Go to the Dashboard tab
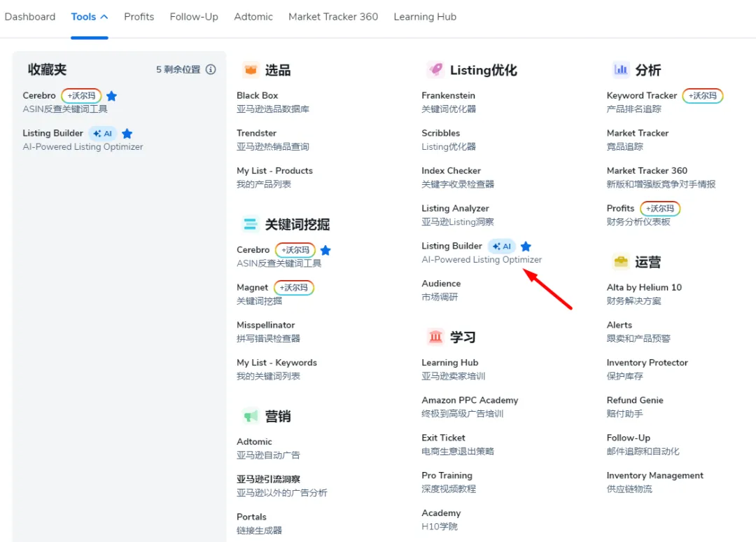 30,17
